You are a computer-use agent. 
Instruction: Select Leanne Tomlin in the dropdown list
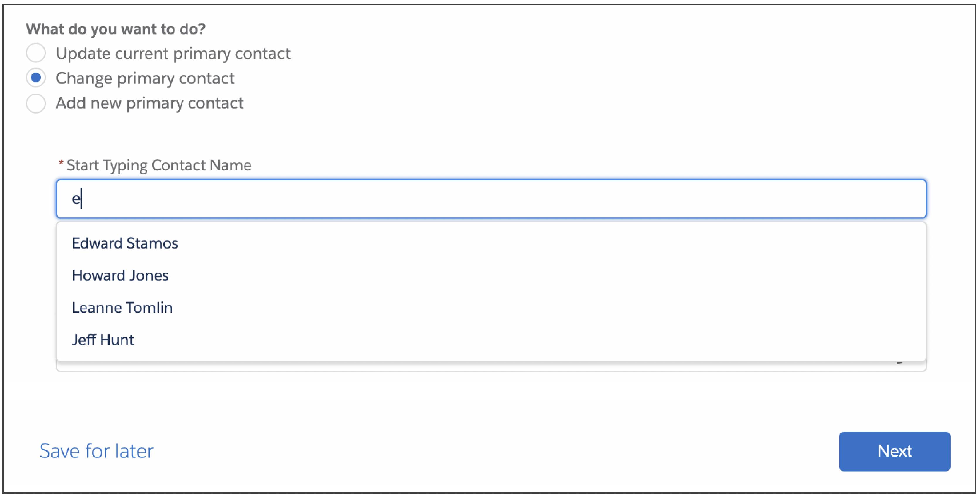tap(122, 307)
